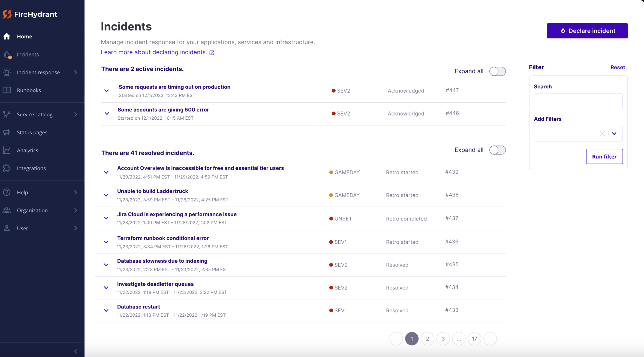Clear the Add Filters selection with X
Screen dimensions: 644x357
[x=602, y=134]
